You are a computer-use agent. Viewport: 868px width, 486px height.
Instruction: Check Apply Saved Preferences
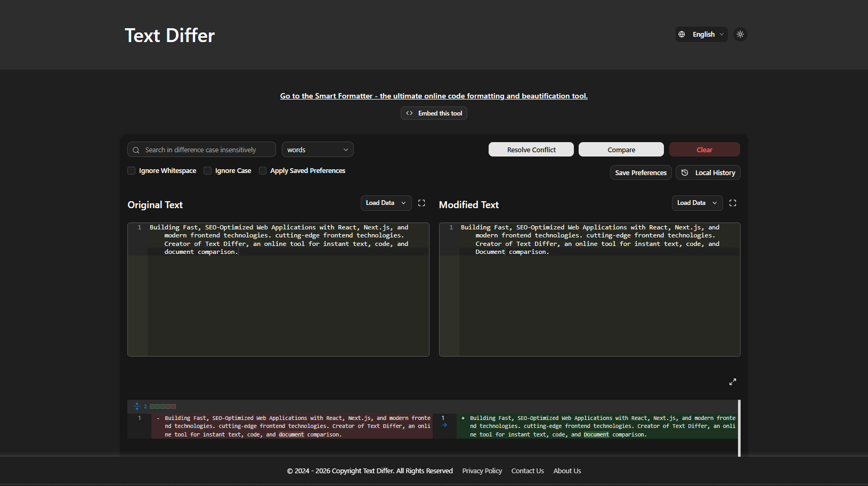click(263, 171)
